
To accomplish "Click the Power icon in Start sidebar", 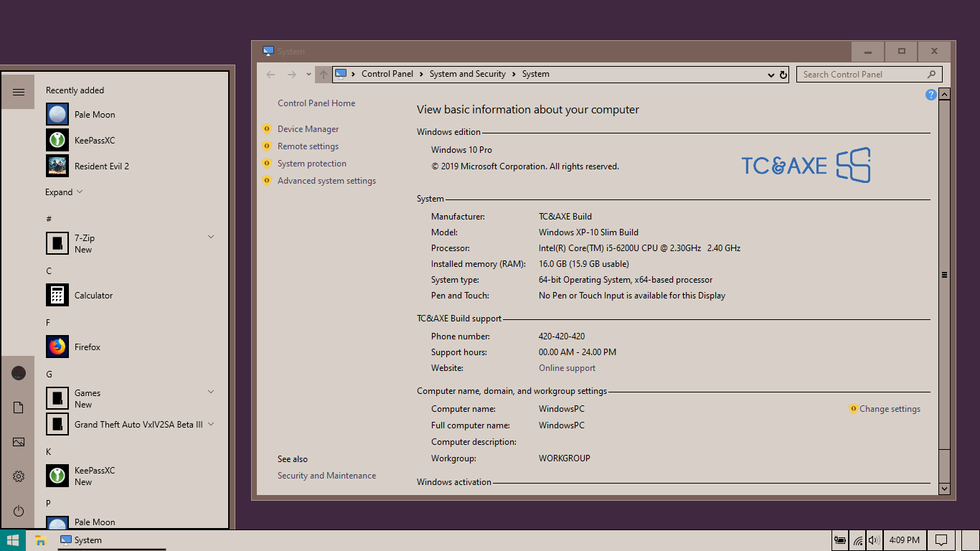I will 18,511.
